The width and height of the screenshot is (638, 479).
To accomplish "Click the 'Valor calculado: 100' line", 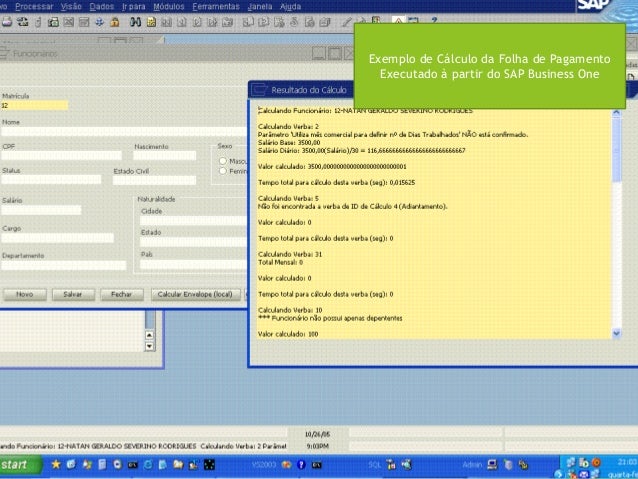I will [288, 334].
